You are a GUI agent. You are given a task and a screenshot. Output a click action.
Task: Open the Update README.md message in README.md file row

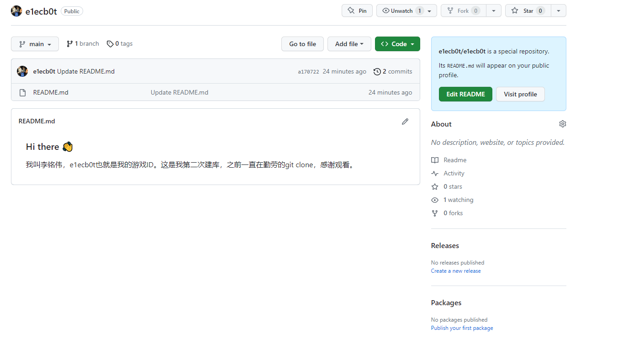click(179, 92)
